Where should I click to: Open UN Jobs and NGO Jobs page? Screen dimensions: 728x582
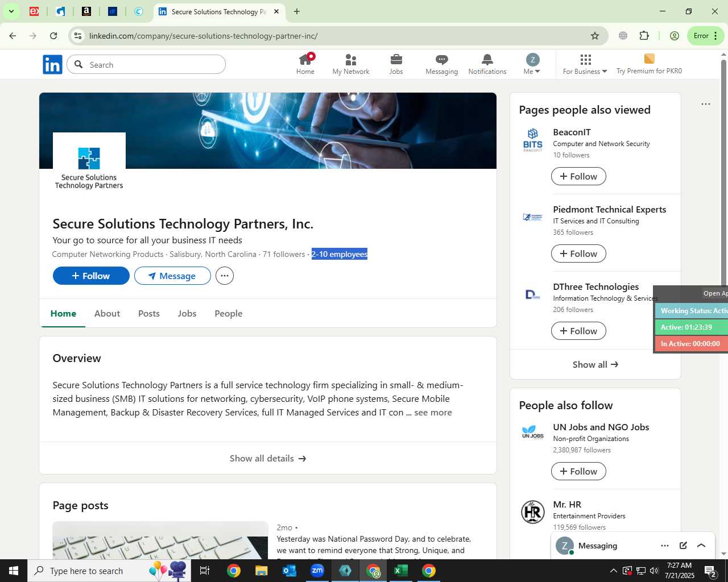click(601, 427)
